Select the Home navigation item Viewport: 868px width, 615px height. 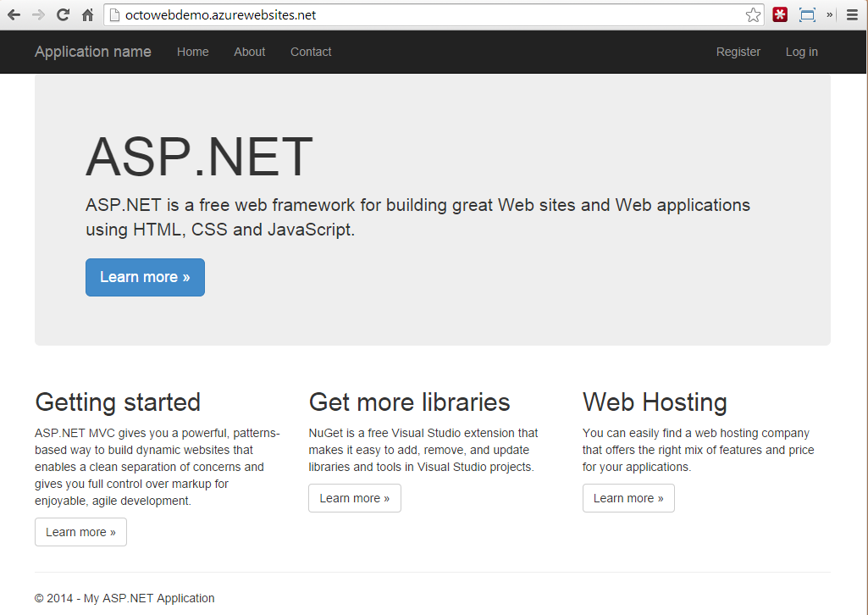pos(192,52)
